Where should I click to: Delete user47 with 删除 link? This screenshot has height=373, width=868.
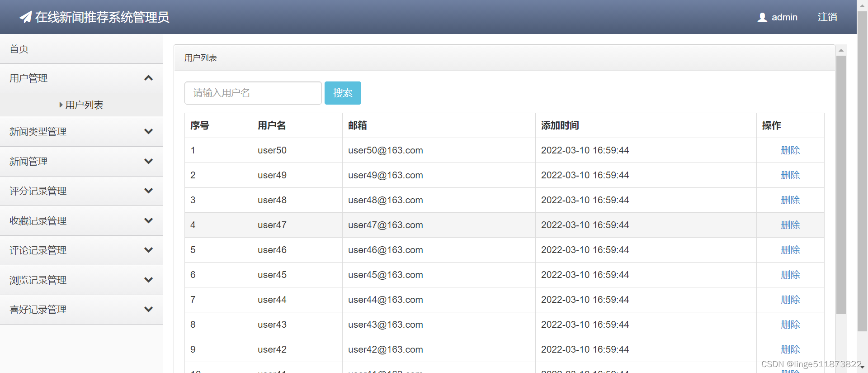tap(790, 225)
